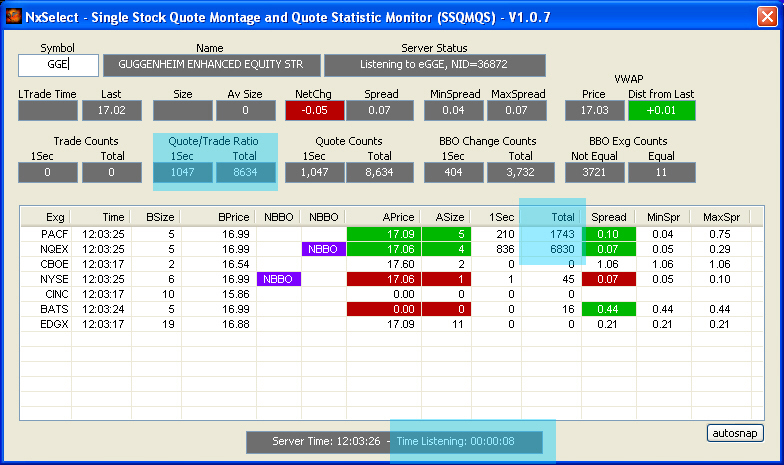Image resolution: width=784 pixels, height=465 pixels.
Task: Click EDGX bid size 19
Action: [x=168, y=324]
